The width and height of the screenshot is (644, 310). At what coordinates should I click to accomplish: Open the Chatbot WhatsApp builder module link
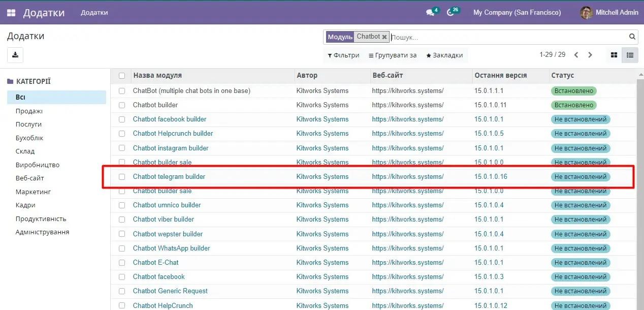[x=172, y=248]
